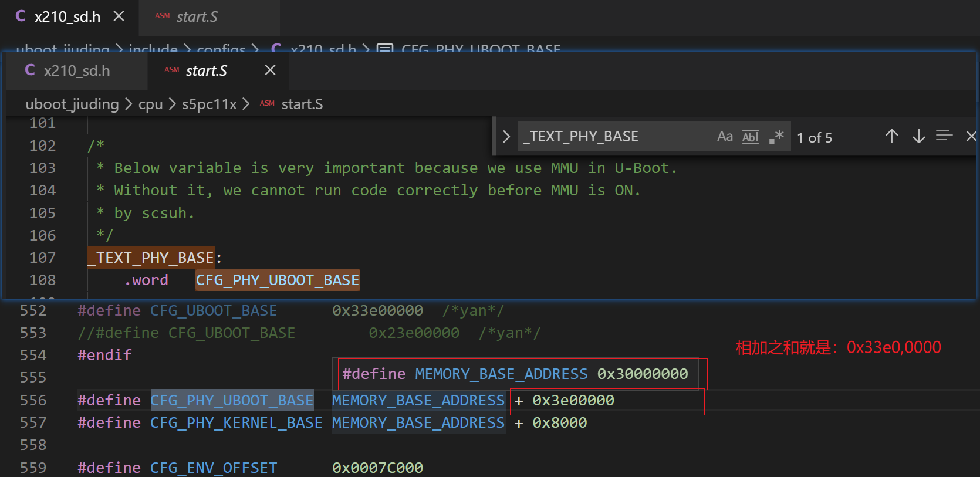Toggle Match Whole Word option
This screenshot has width=980, height=477.
point(751,136)
